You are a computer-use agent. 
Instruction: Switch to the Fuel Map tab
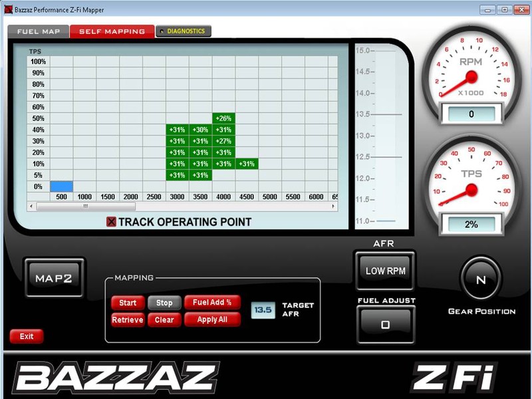39,31
